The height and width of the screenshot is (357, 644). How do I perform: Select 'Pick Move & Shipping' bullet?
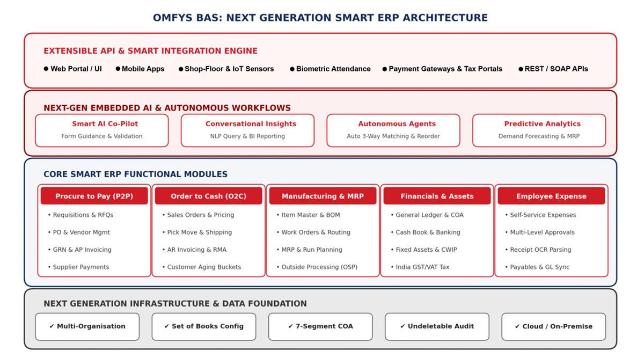coord(197,232)
